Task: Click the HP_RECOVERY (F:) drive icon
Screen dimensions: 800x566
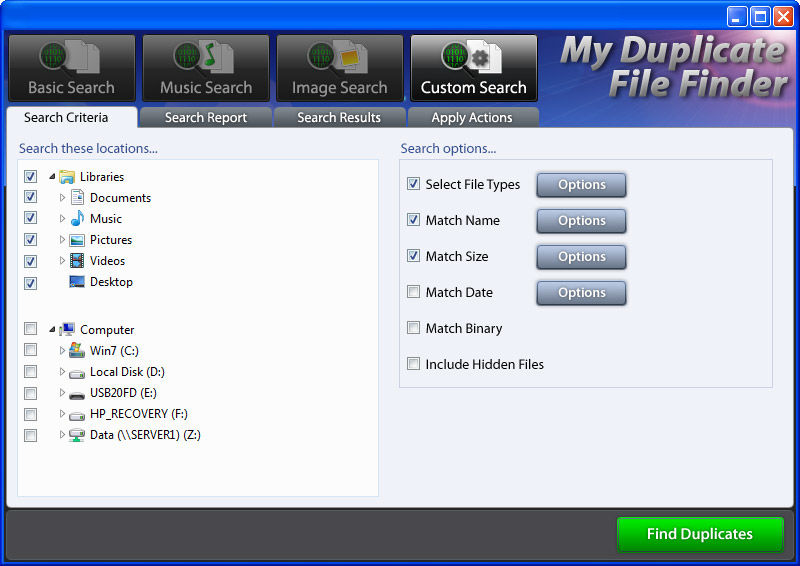Action: (77, 415)
